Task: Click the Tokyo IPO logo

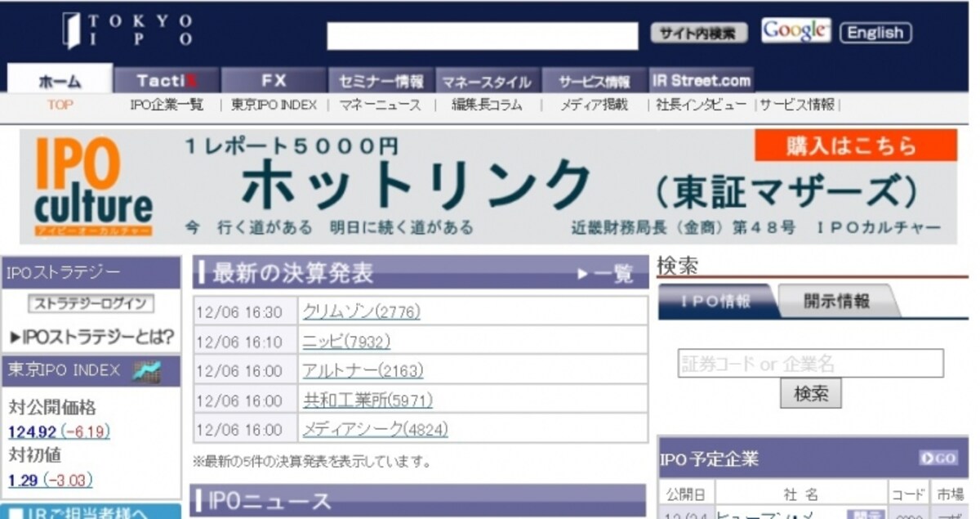Action: (128, 30)
